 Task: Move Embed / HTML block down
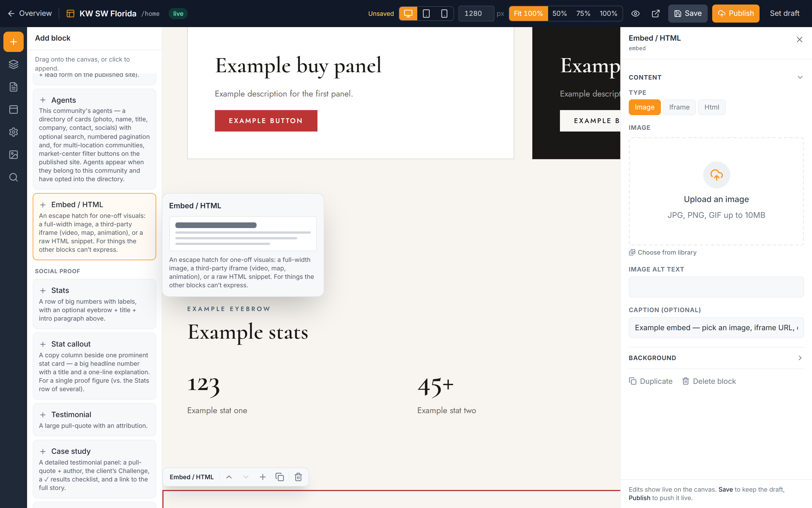point(246,477)
